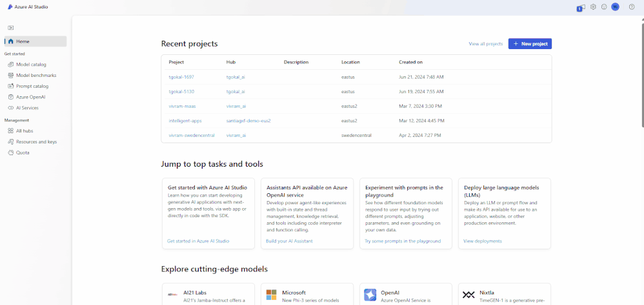Click the All hubs grid icon

pyautogui.click(x=11, y=131)
